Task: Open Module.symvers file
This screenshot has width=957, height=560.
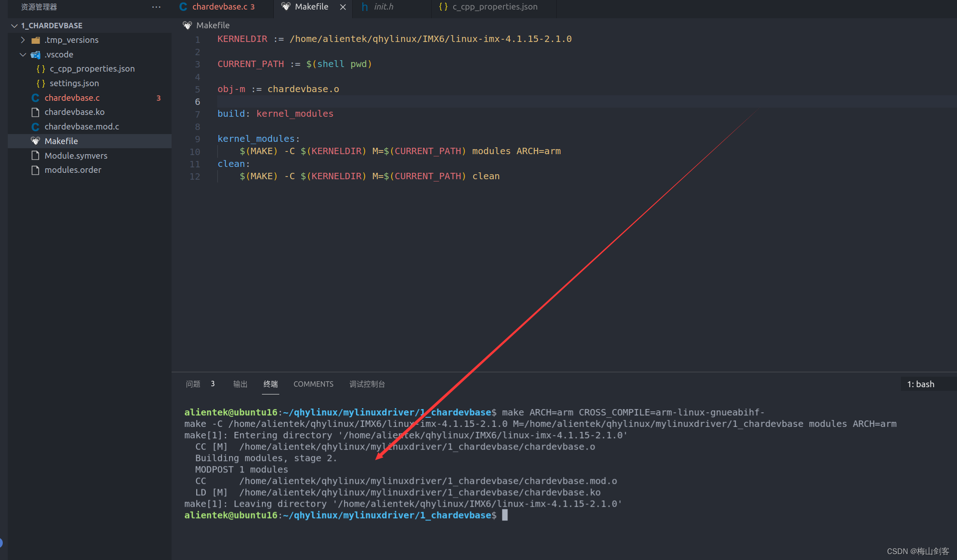Action: (76, 156)
